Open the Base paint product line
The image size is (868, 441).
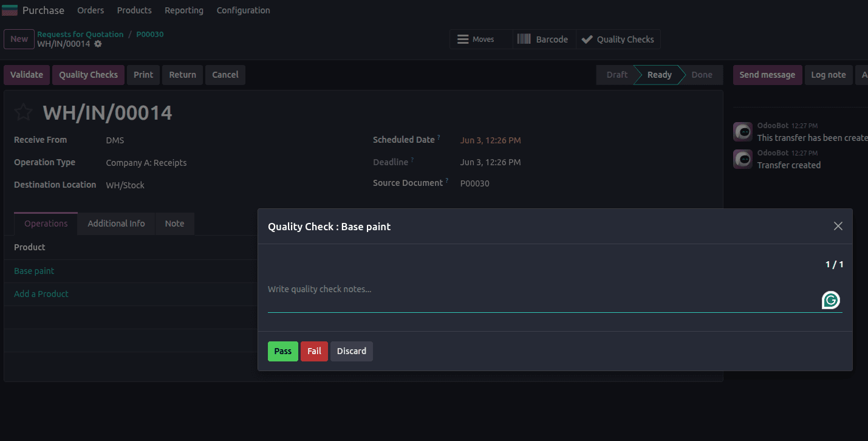[34, 271]
